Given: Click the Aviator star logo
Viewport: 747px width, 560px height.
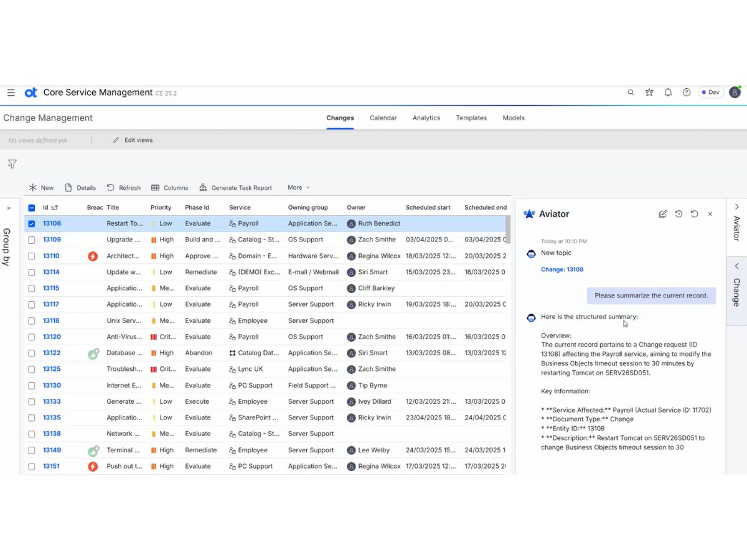Looking at the screenshot, I should [529, 214].
